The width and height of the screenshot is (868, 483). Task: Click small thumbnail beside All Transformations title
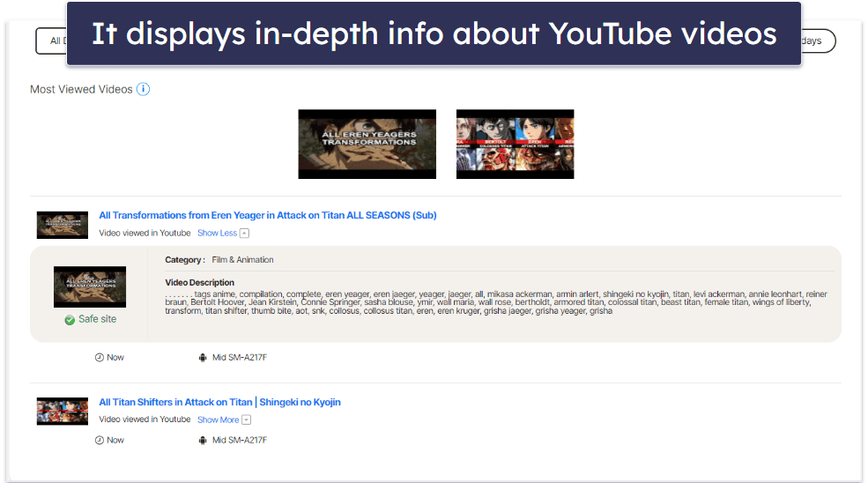[63, 225]
